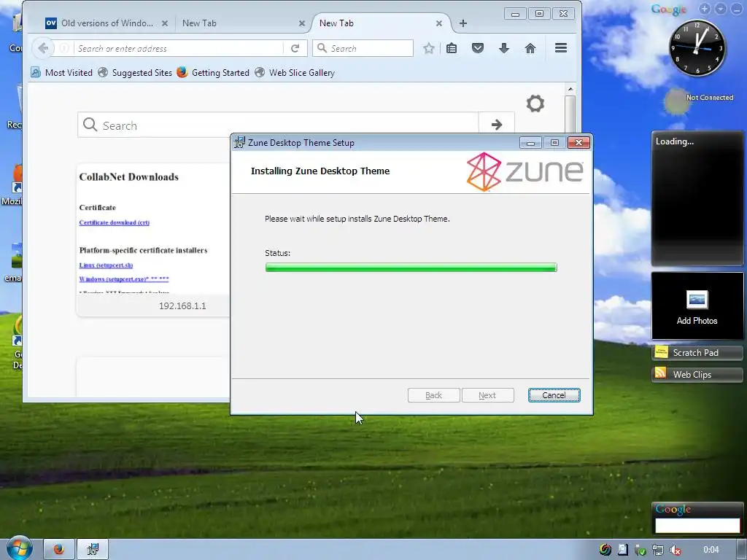Minimize the Google sidebar
This screenshot has width=747, height=560.
tap(736, 9)
